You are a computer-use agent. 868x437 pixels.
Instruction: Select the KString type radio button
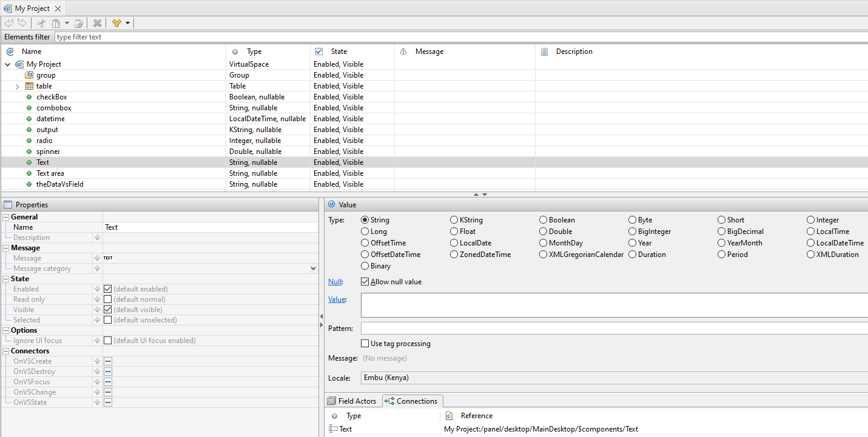point(454,220)
